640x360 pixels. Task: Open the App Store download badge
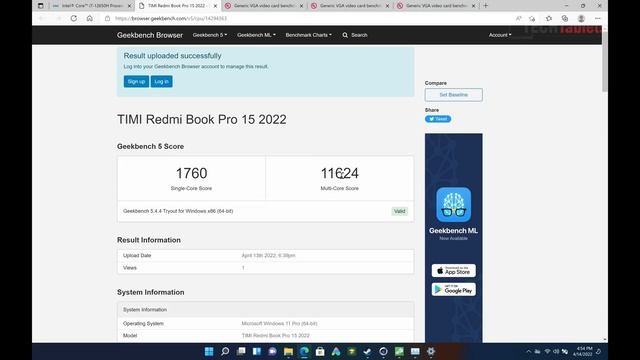453,271
